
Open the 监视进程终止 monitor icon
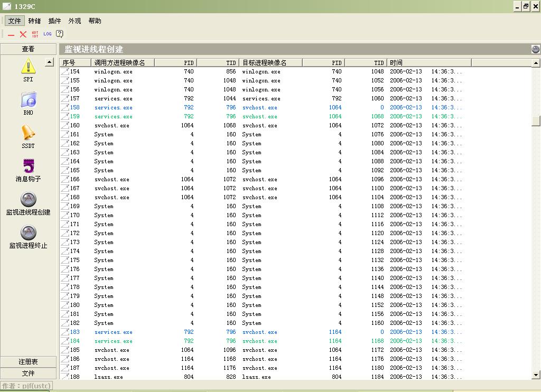click(x=28, y=232)
